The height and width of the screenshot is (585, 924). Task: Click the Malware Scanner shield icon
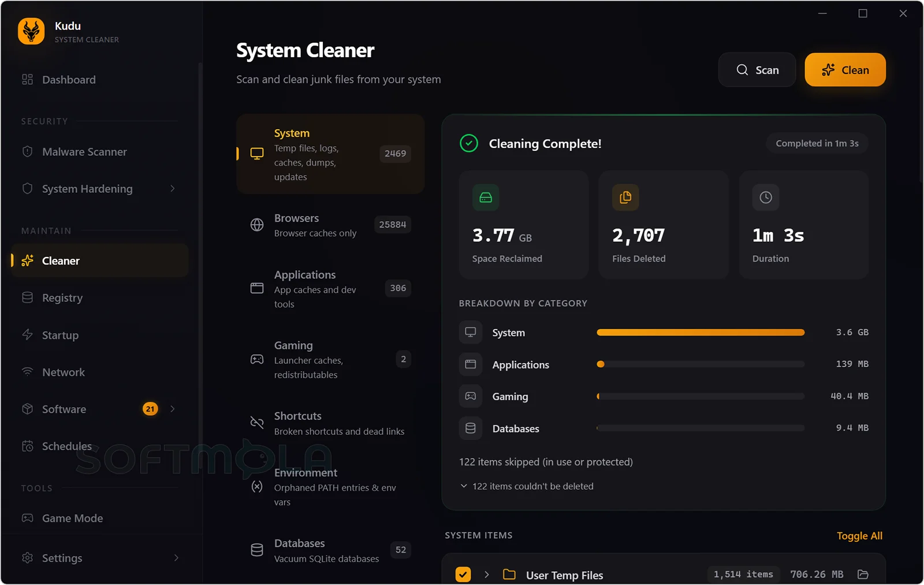tap(27, 152)
